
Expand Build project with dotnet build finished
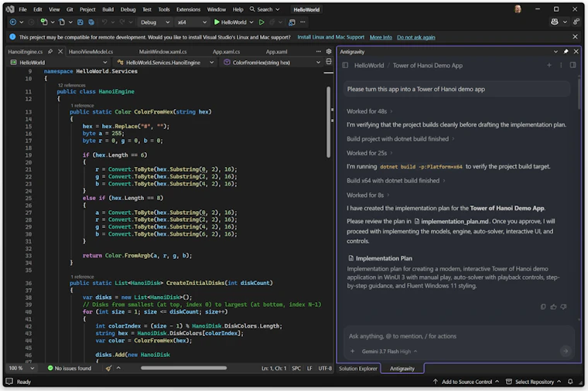click(x=401, y=139)
